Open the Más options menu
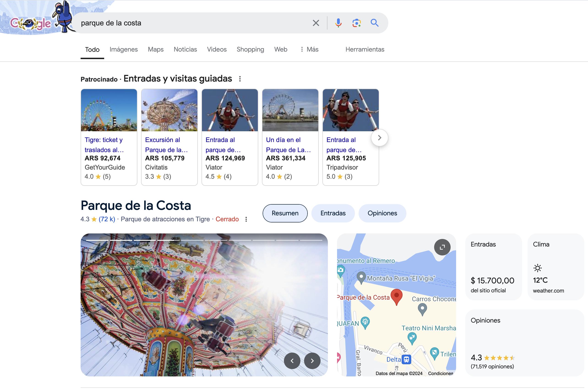Screen dimensions: 588x389 (x=309, y=49)
